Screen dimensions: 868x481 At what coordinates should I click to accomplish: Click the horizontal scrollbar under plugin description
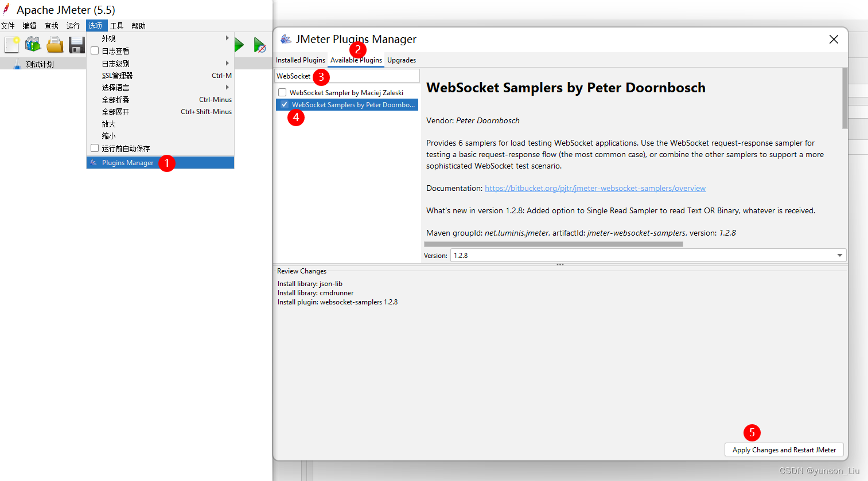click(553, 244)
